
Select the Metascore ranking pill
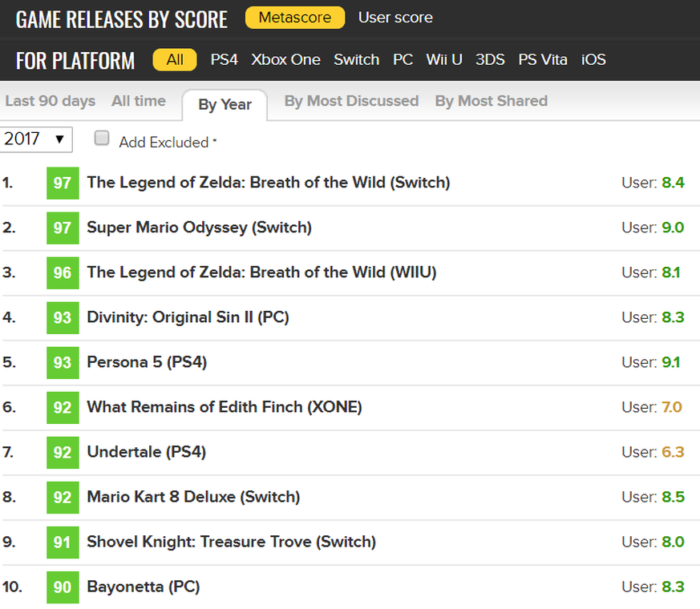[294, 18]
